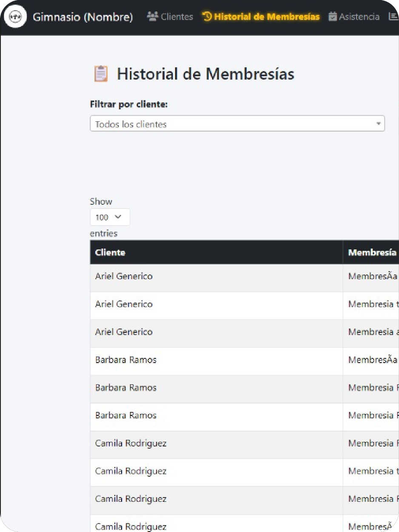The image size is (399, 532).
Task: Open the 'Todos los clientes' filter dropdown
Action: point(237,124)
